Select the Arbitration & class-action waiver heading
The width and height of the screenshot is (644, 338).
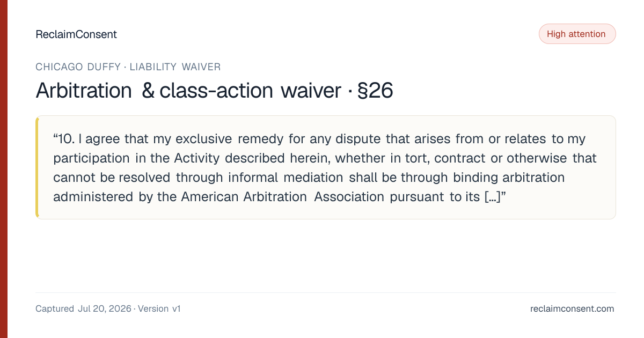(x=188, y=91)
